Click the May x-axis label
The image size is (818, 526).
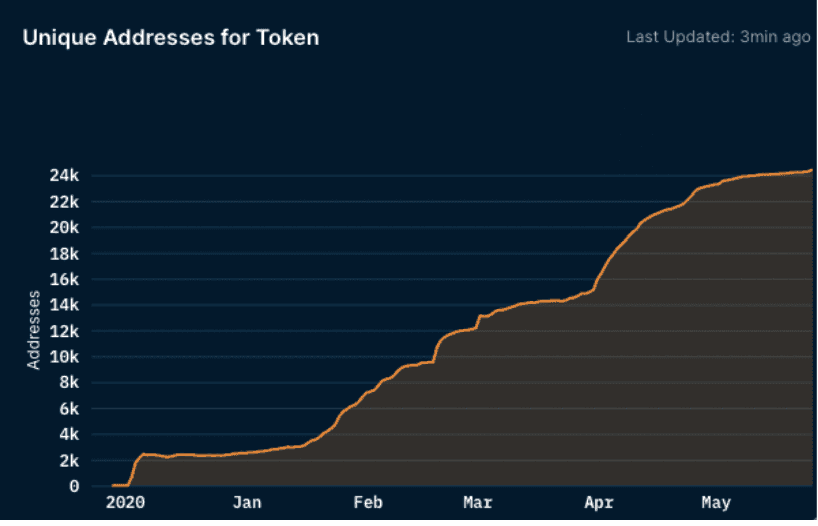(x=716, y=503)
